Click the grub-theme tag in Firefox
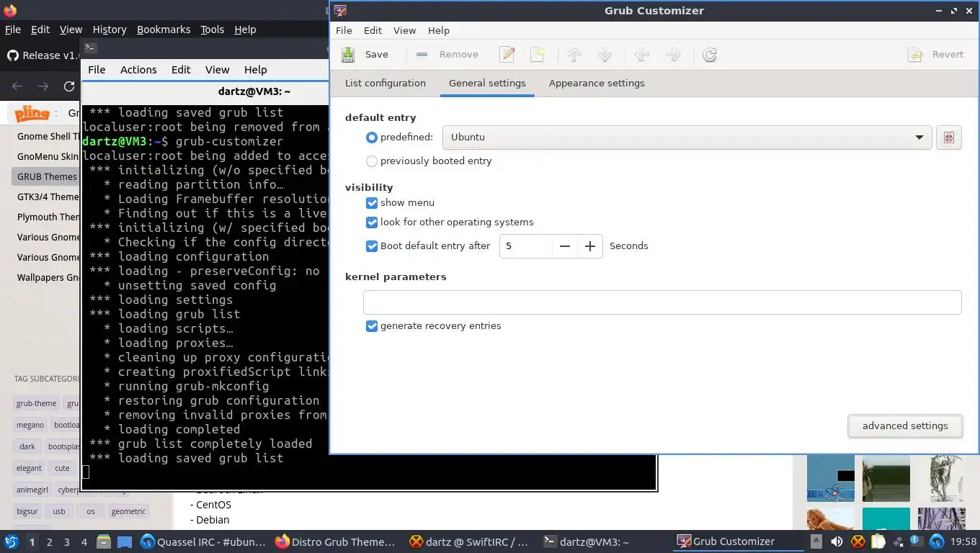 point(36,403)
